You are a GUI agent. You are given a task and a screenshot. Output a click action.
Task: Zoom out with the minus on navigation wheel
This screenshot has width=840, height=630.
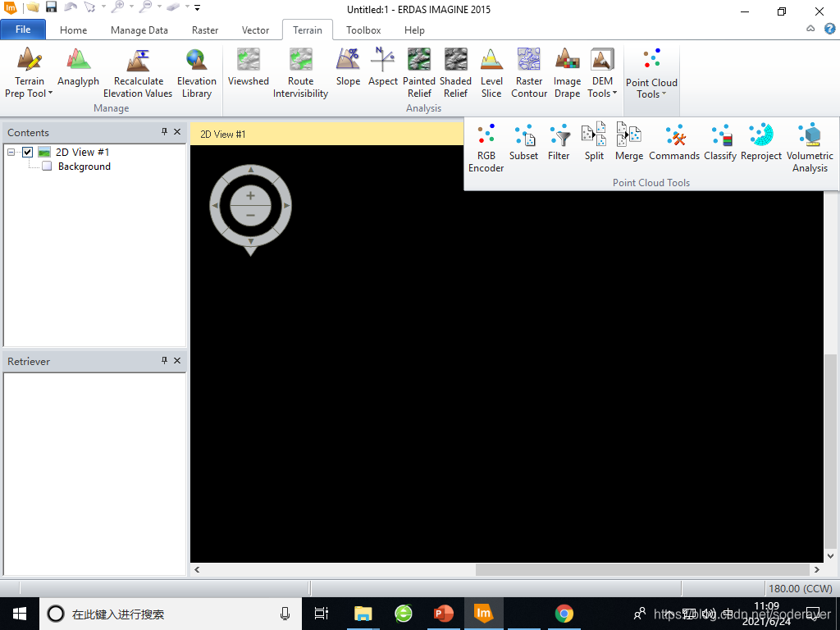point(250,216)
